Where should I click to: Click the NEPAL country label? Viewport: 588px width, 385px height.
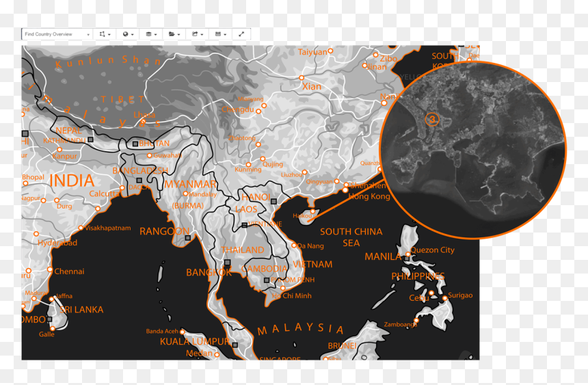pos(68,131)
